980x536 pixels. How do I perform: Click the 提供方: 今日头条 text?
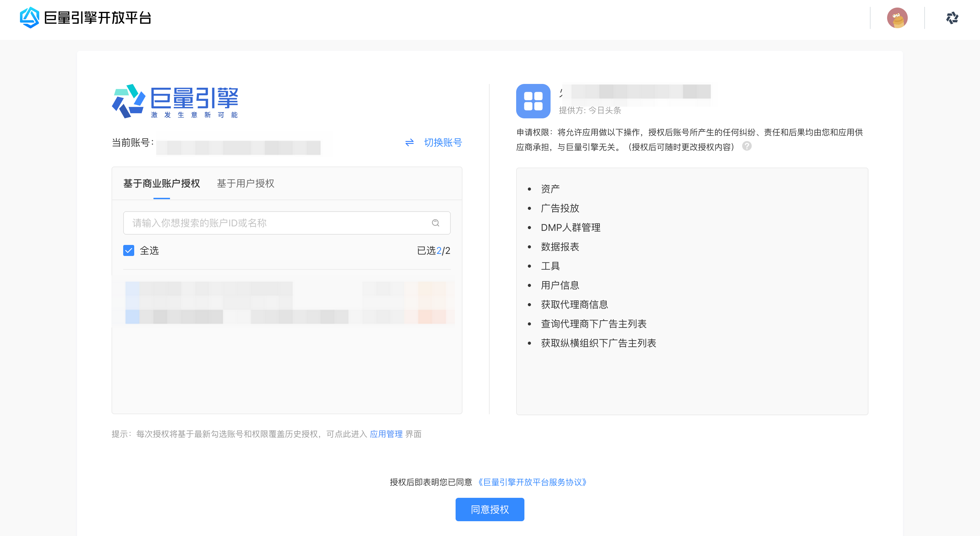(x=590, y=110)
